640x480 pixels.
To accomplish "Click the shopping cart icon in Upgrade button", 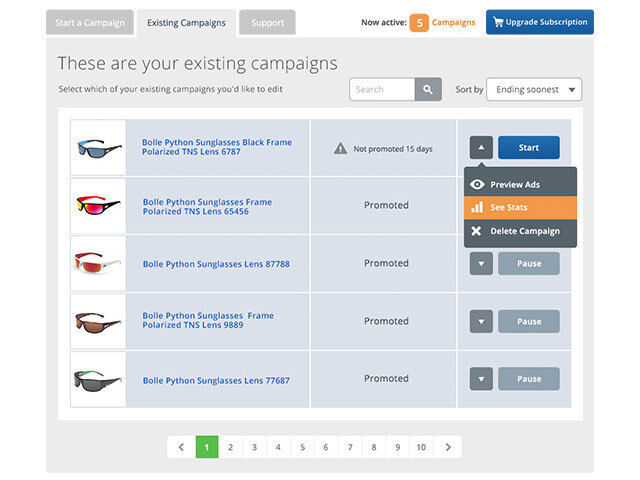I will click(498, 22).
